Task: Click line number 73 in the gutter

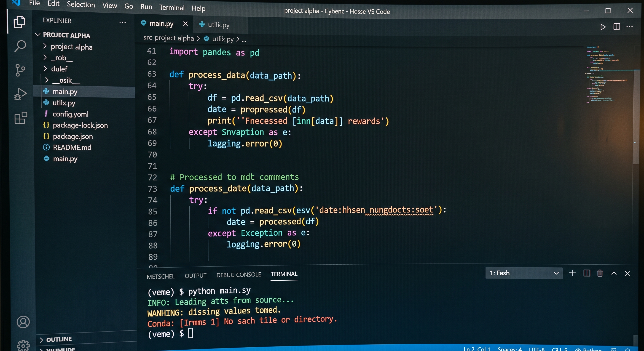Action: tap(153, 189)
